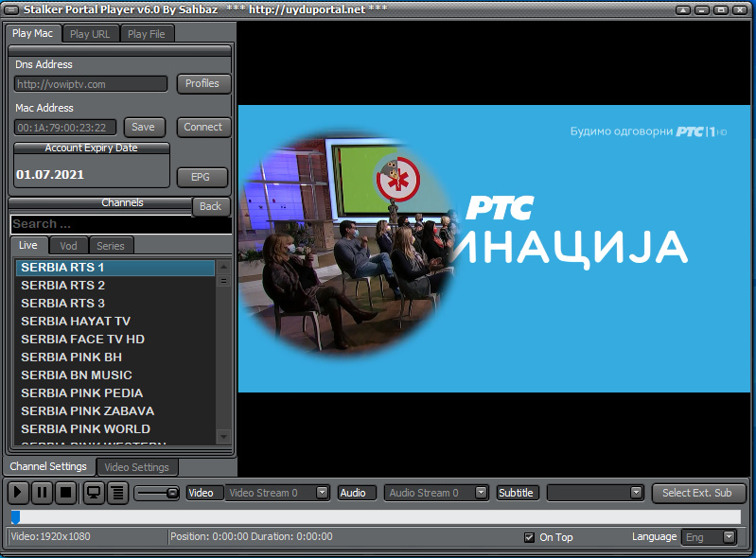Open the Series tab

tap(111, 246)
